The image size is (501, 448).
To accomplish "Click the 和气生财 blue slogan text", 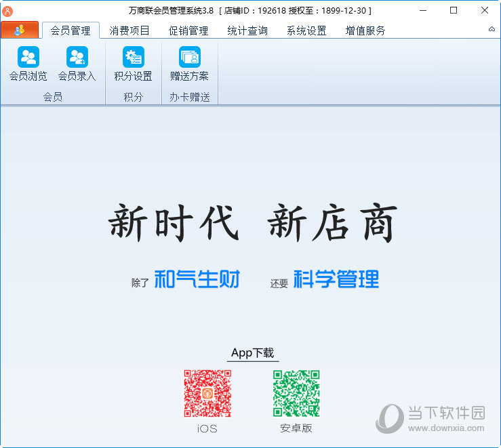I will click(x=197, y=279).
